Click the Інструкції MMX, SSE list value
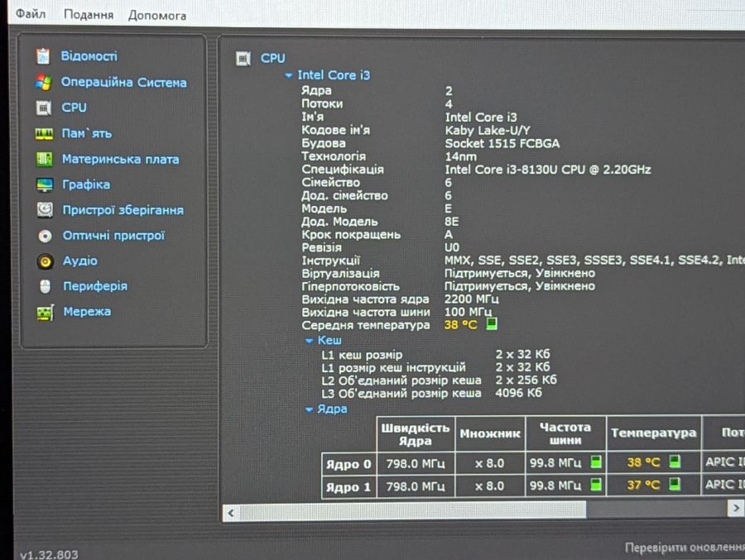745x560 pixels. (594, 260)
